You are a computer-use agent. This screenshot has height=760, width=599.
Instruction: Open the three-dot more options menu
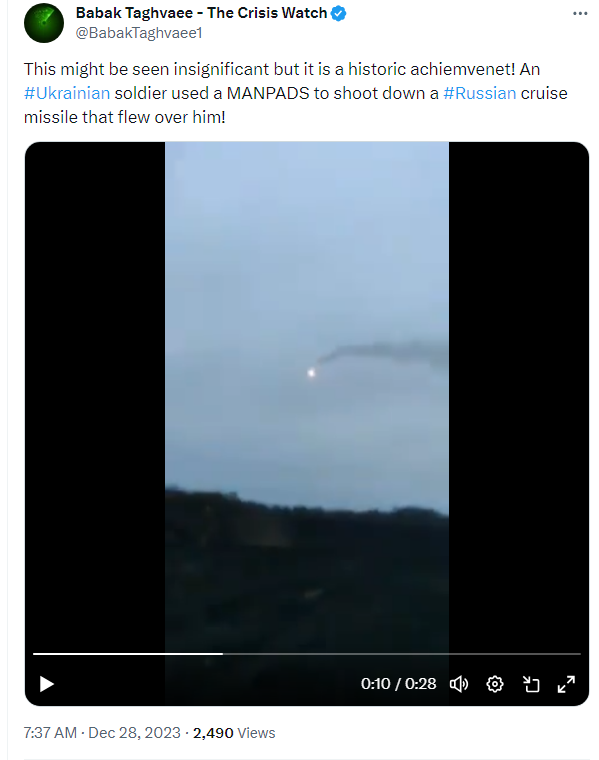tap(580, 14)
